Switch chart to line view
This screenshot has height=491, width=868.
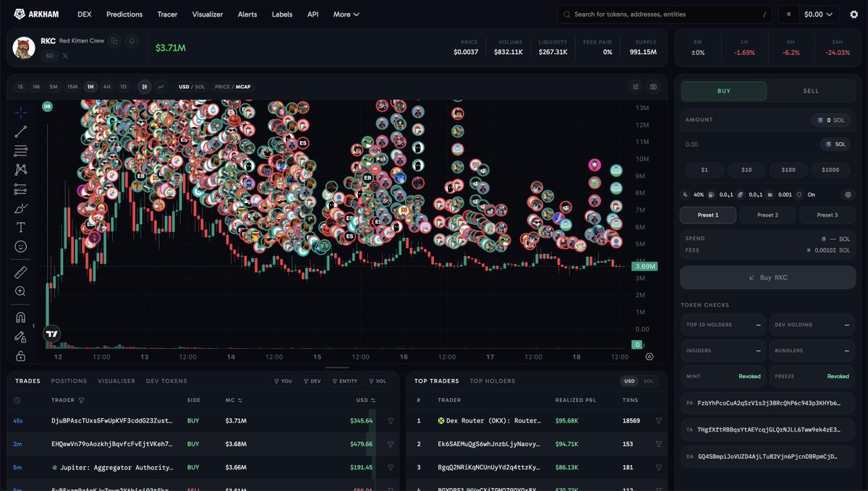(x=161, y=87)
